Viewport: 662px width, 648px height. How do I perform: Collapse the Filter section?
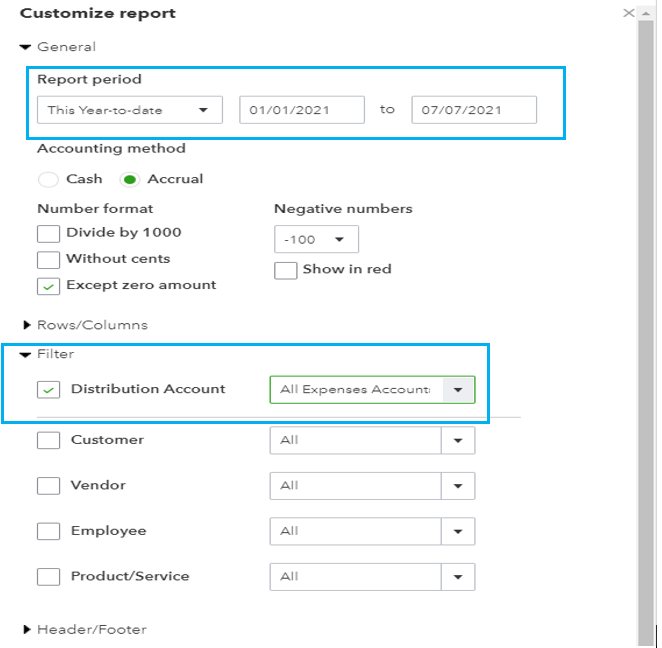26,354
